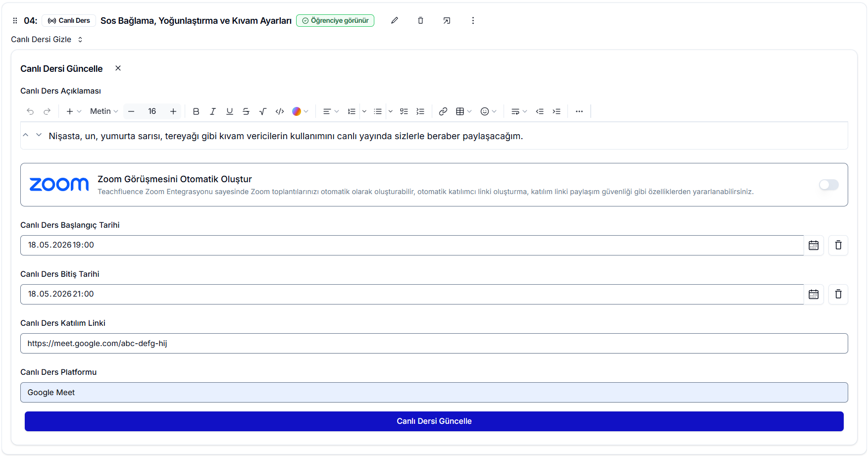Open calendar picker for end date
The height and width of the screenshot is (456, 868).
[x=814, y=294]
